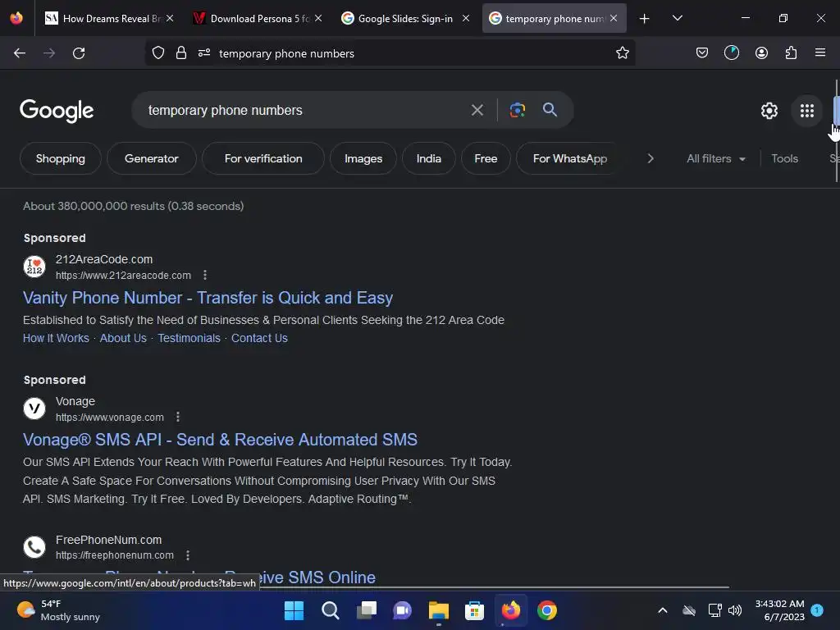840x630 pixels.
Task: Open the Firefox account icon
Action: tap(761, 53)
